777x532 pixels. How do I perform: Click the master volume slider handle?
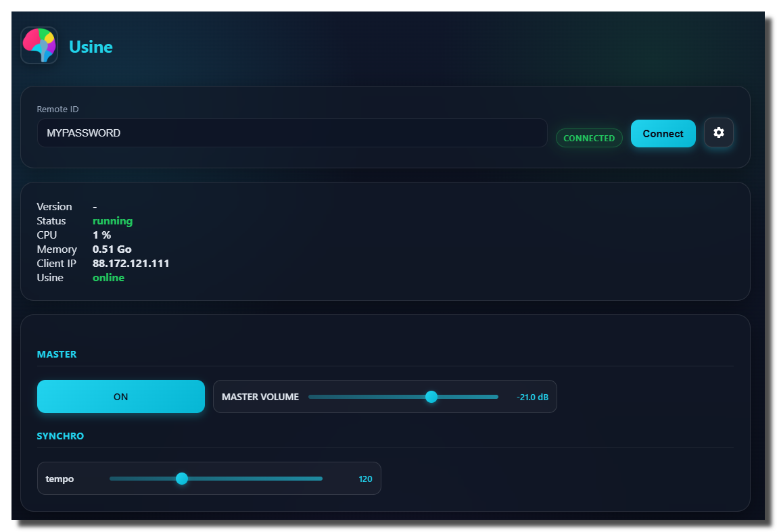point(431,397)
